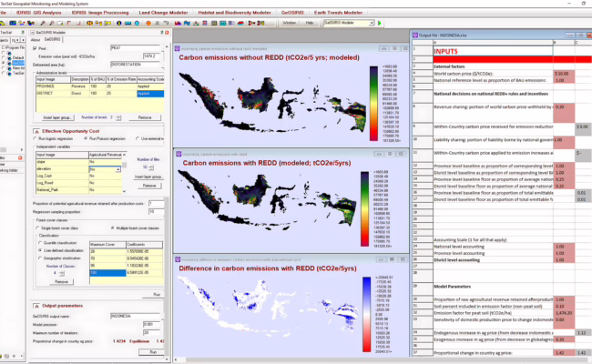The height and width of the screenshot is (364, 592).
Task: Select Run logistic regression option
Action: (x=36, y=139)
